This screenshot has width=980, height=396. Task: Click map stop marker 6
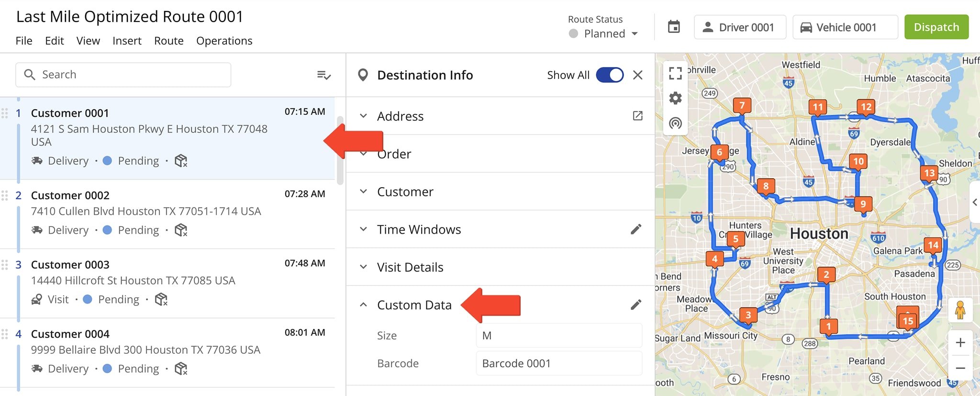719,153
